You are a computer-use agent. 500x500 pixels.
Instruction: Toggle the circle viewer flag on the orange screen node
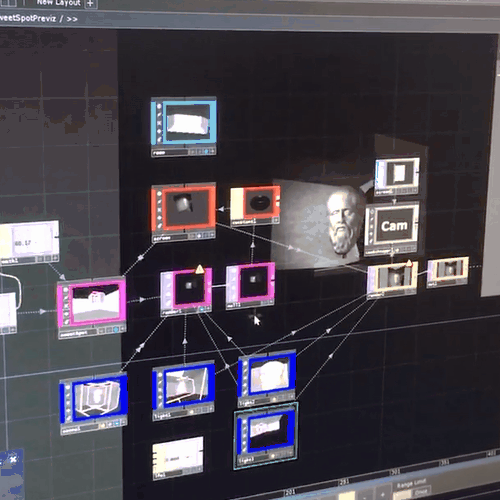point(159,193)
